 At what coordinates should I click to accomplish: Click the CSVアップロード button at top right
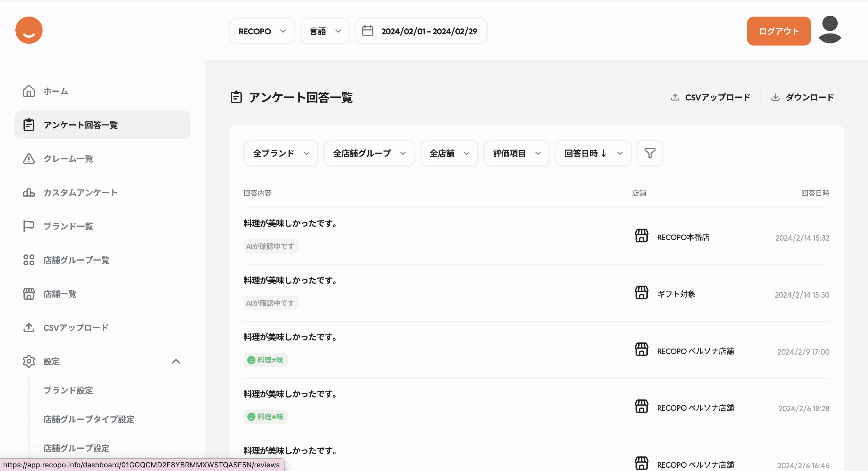pyautogui.click(x=710, y=97)
